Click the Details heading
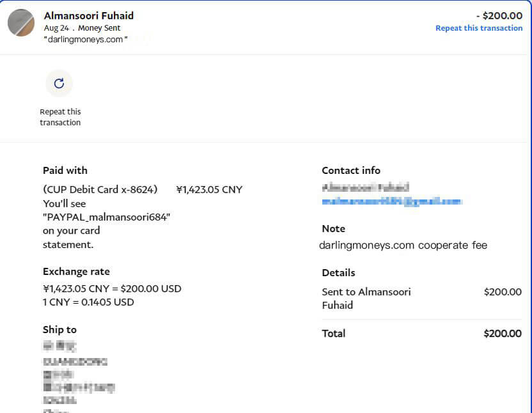This screenshot has height=413, width=532. pos(338,273)
